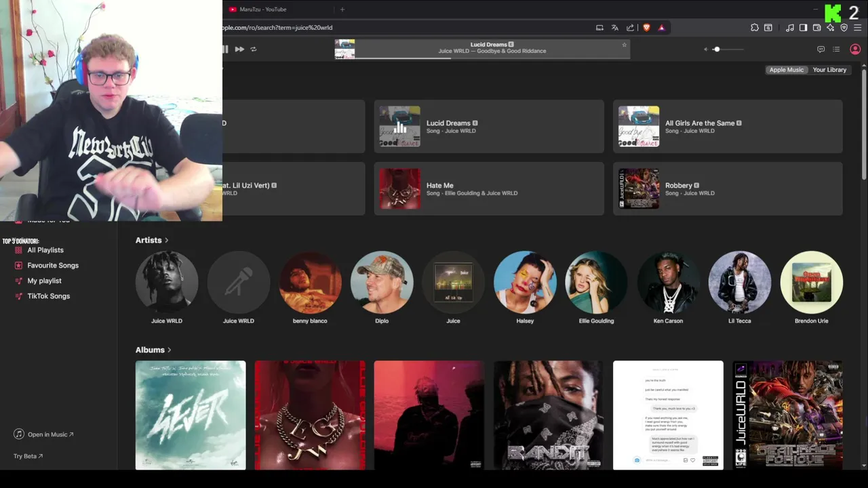Open the red silhouette album cover
The width and height of the screenshot is (868, 488).
pos(429,415)
